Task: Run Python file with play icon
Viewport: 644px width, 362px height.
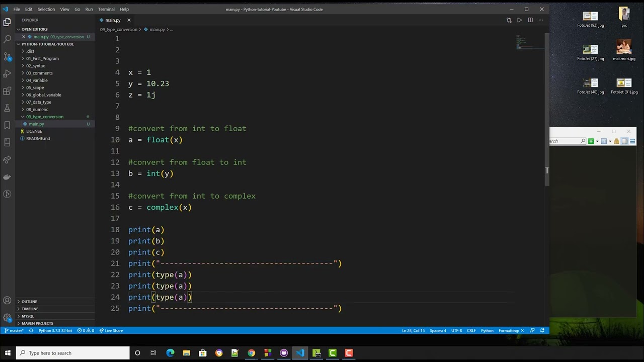Action: pyautogui.click(x=519, y=20)
